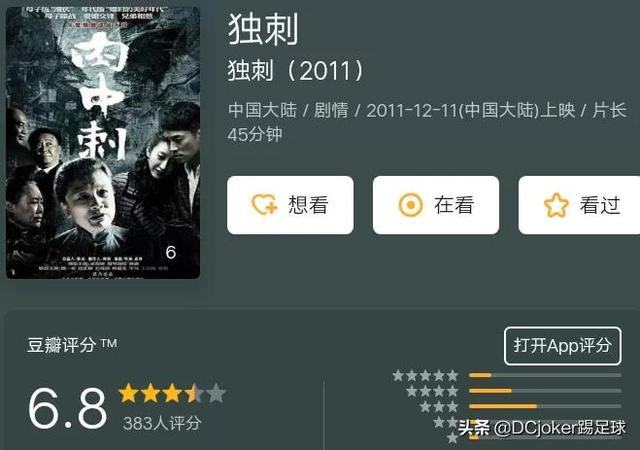Image resolution: width=640 pixels, height=450 pixels.
Task: Click the circular target icon on 在看
Action: pyautogui.click(x=410, y=205)
